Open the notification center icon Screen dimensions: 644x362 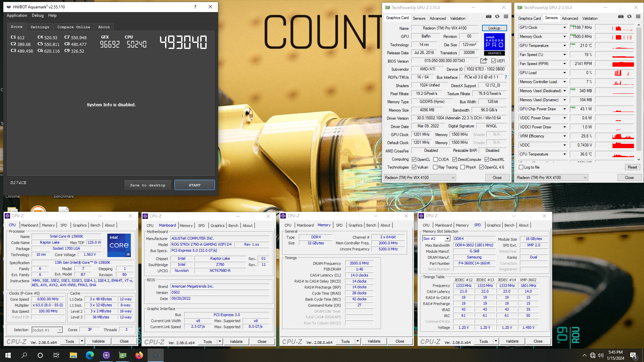click(x=634, y=355)
